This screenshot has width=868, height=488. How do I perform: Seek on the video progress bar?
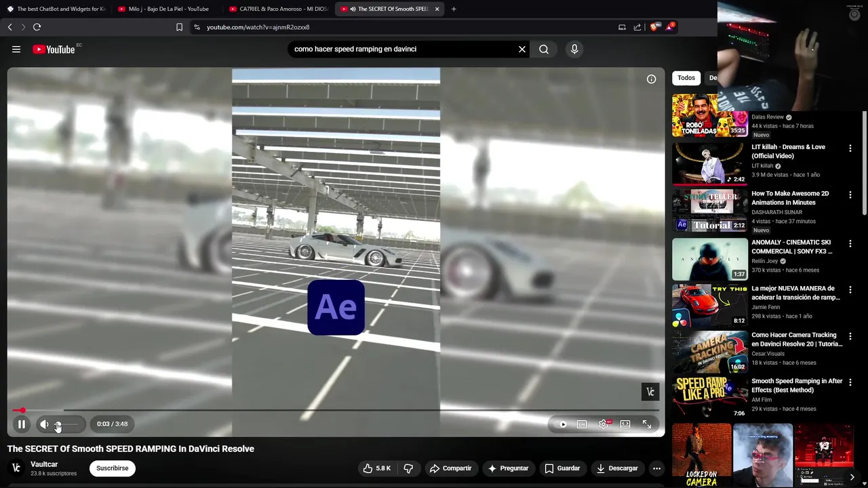tap(336, 410)
